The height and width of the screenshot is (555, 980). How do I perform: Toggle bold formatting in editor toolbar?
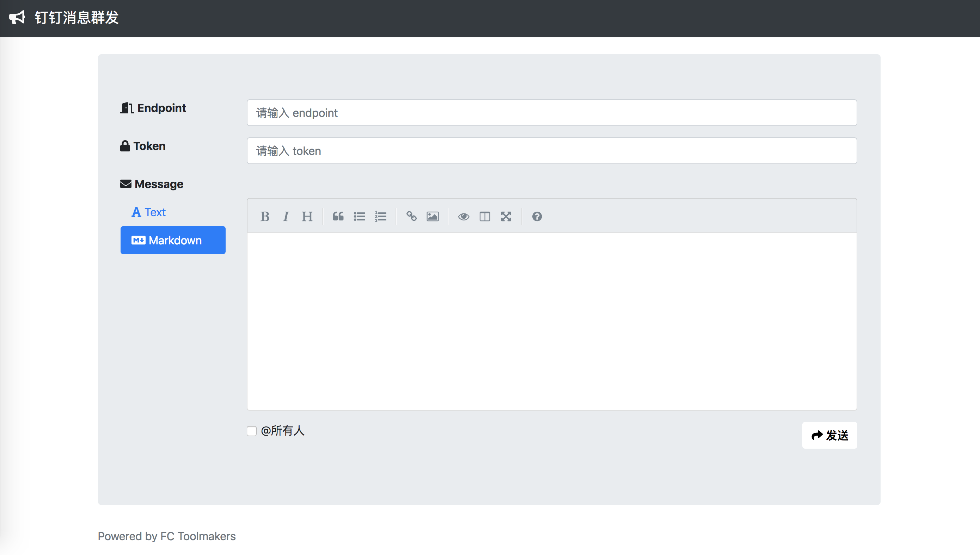[265, 217]
